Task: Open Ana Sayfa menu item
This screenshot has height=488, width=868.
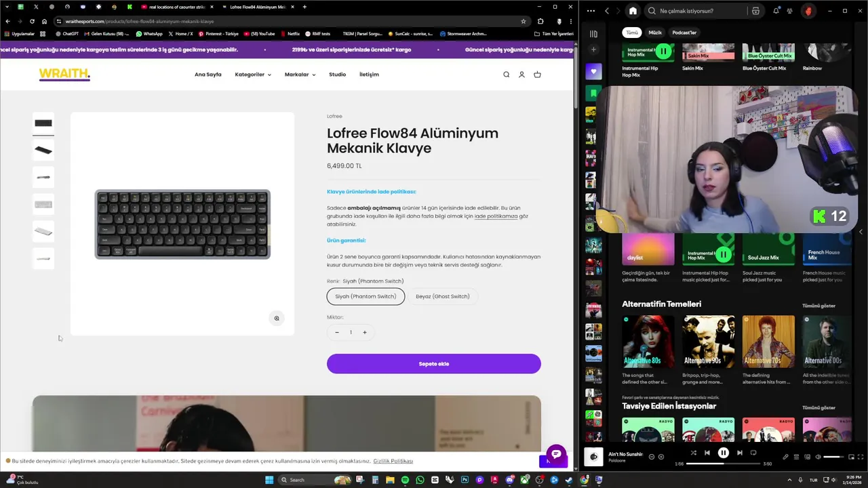Action: tap(208, 75)
